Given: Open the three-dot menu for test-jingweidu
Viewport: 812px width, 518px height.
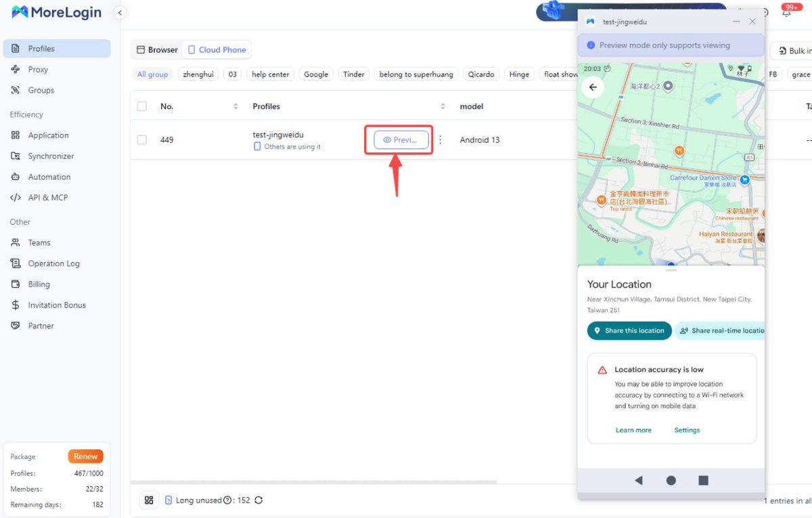Looking at the screenshot, I should click(x=441, y=140).
